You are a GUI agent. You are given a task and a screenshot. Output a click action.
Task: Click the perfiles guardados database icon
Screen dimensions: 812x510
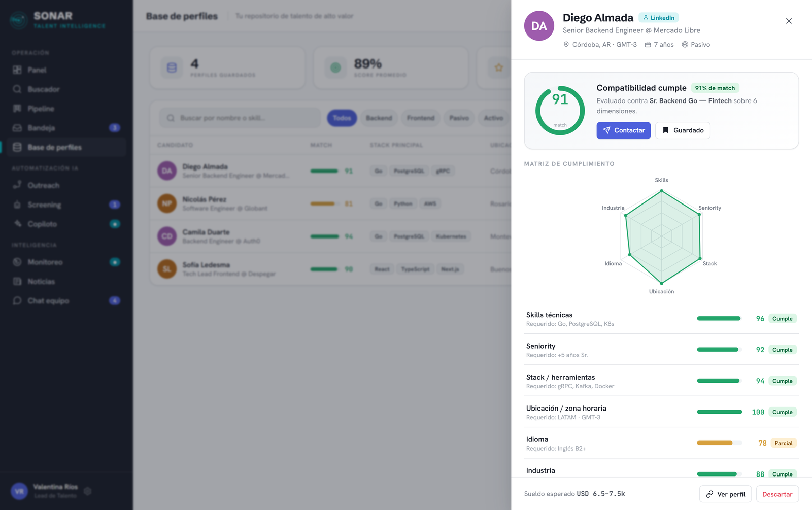(x=172, y=67)
